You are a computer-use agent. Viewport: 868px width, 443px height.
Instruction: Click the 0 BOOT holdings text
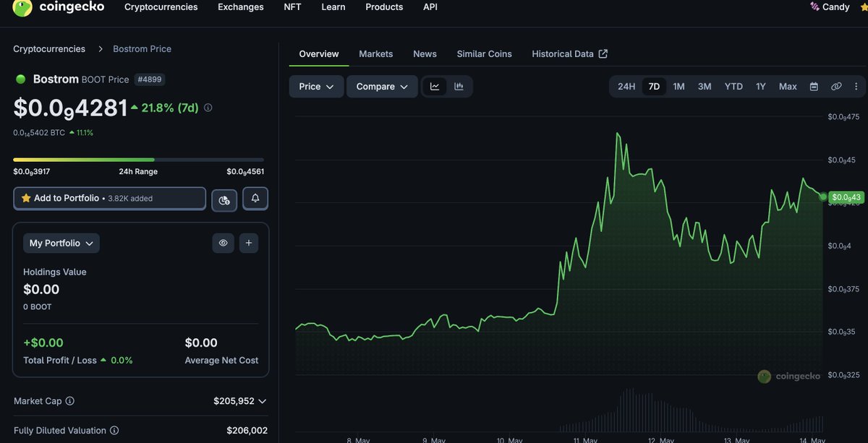38,307
